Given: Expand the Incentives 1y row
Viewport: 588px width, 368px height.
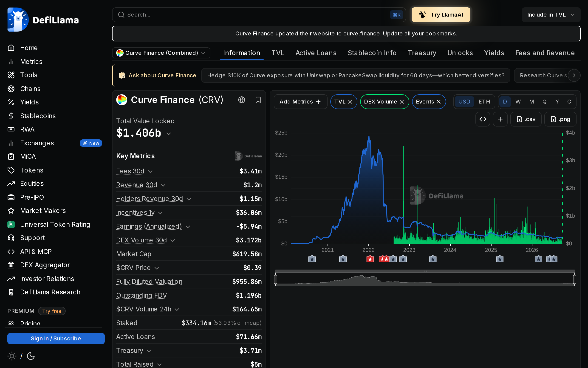Looking at the screenshot, I should [160, 213].
